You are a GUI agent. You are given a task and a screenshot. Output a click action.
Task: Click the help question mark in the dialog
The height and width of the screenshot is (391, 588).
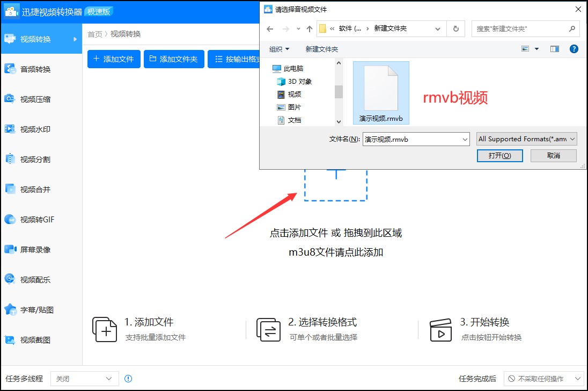[x=574, y=48]
